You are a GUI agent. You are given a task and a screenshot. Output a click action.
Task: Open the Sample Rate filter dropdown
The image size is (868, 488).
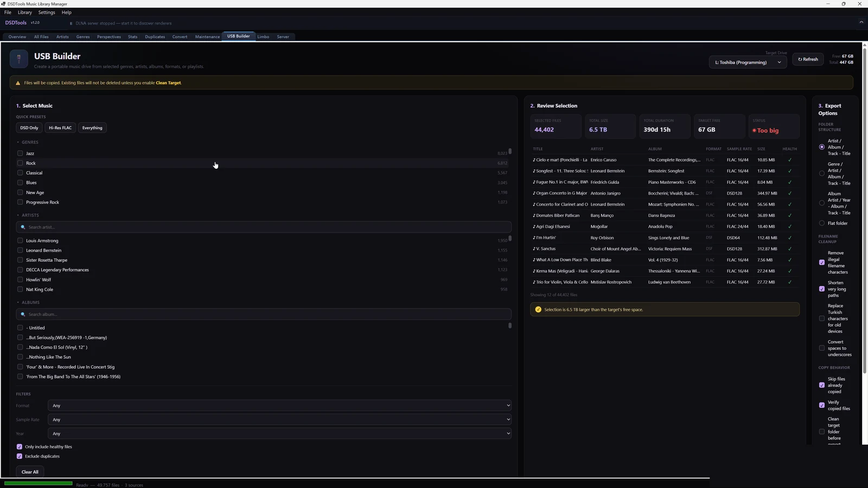point(279,420)
